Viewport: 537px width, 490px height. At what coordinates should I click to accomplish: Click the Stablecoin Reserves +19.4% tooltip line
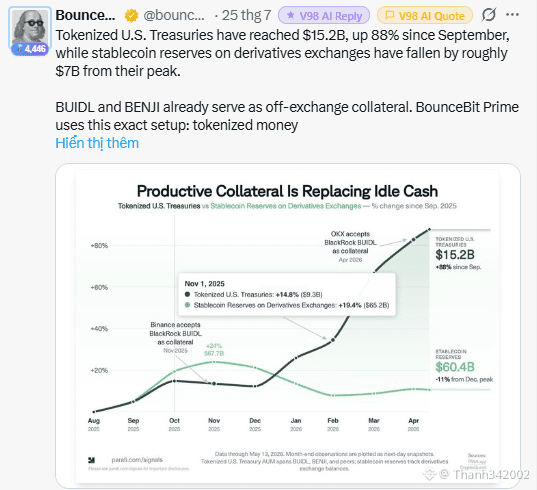click(x=287, y=305)
